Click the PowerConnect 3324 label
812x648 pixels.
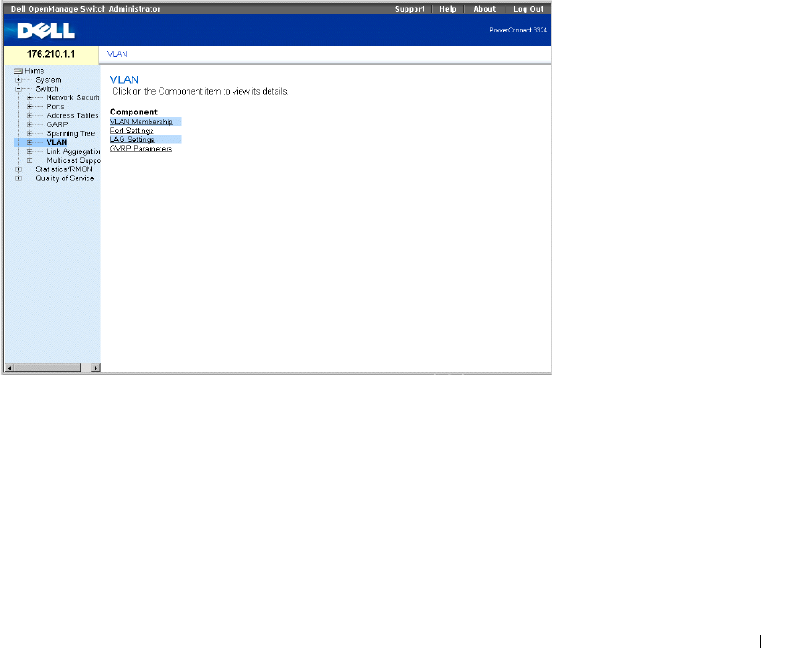coord(518,30)
